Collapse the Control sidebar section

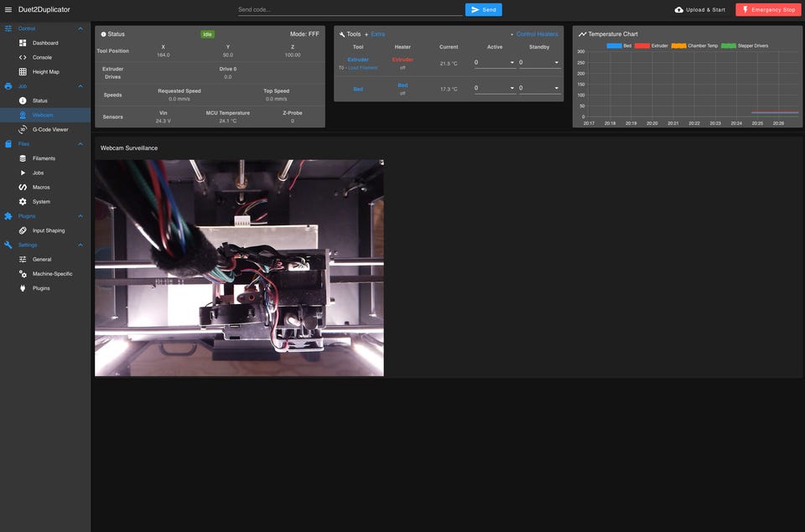[x=80, y=28]
